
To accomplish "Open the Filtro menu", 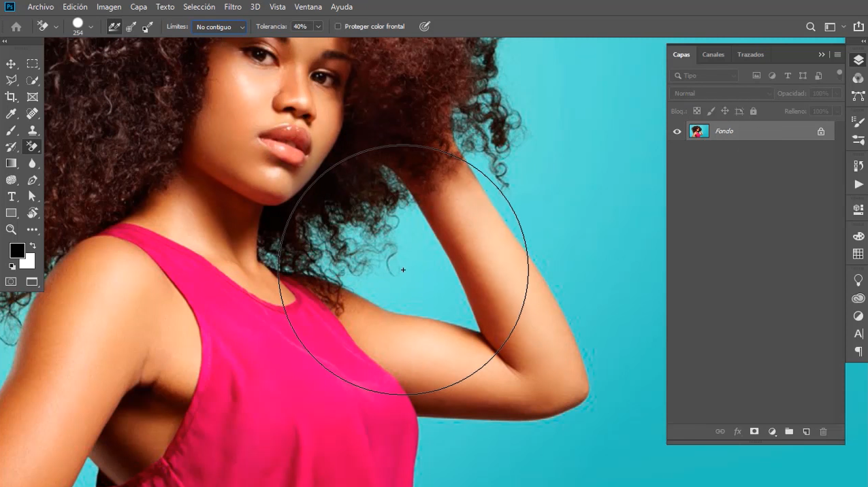I will coord(232,7).
